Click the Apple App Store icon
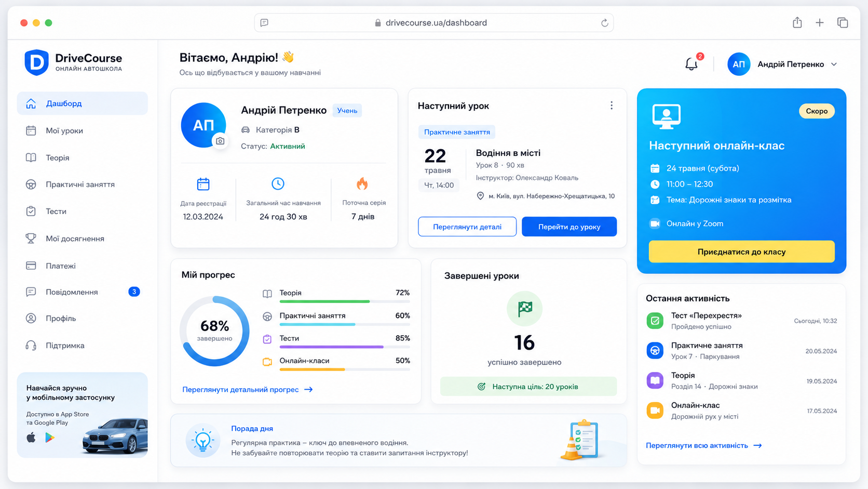The image size is (868, 489). 31,438
